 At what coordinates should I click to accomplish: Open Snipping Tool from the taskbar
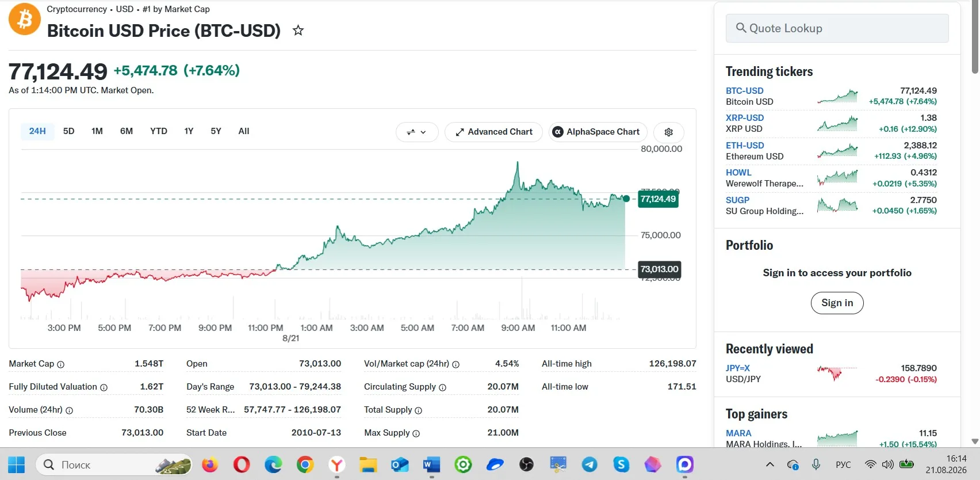pos(558,464)
